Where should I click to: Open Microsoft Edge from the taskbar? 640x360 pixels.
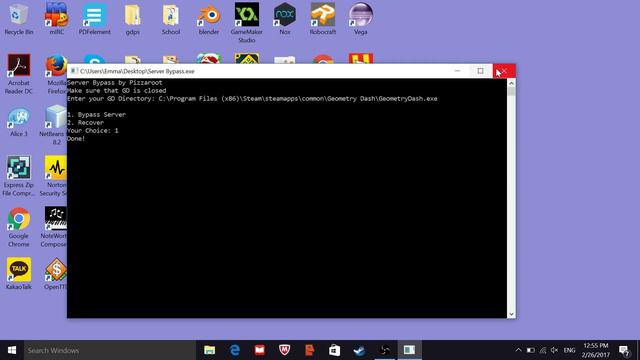[x=235, y=350]
